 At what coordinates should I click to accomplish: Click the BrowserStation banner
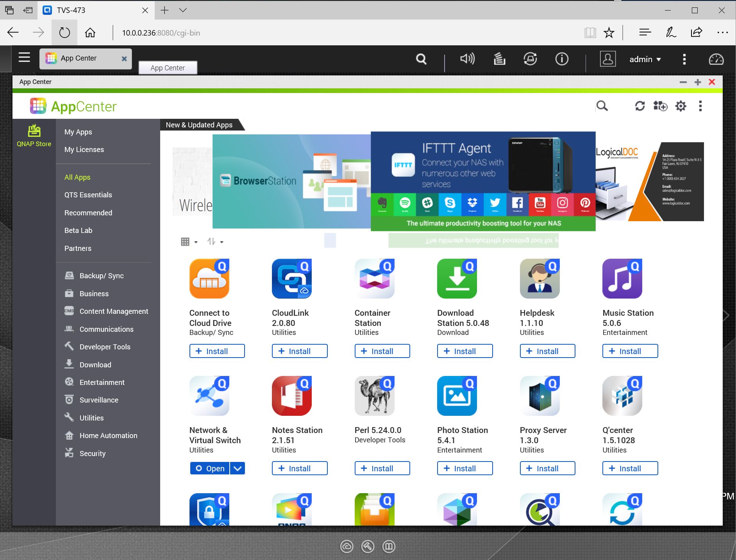tap(291, 181)
